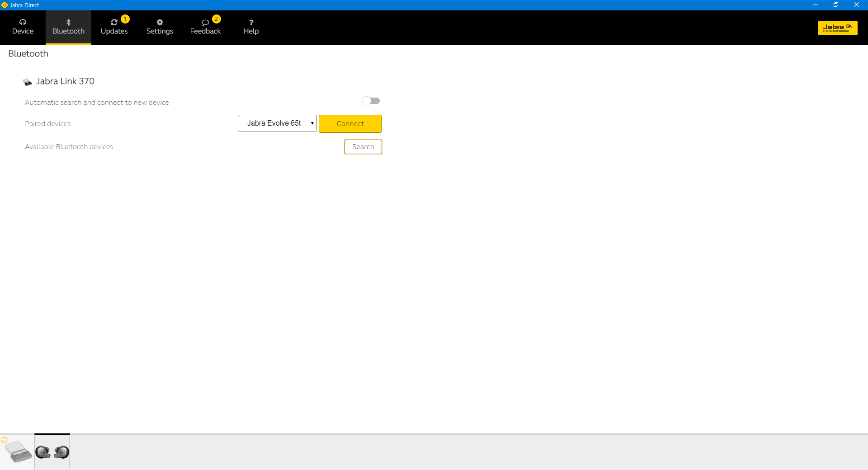Viewport: 868px width, 470px height.
Task: Expand the paired devices dropdown
Action: [277, 123]
